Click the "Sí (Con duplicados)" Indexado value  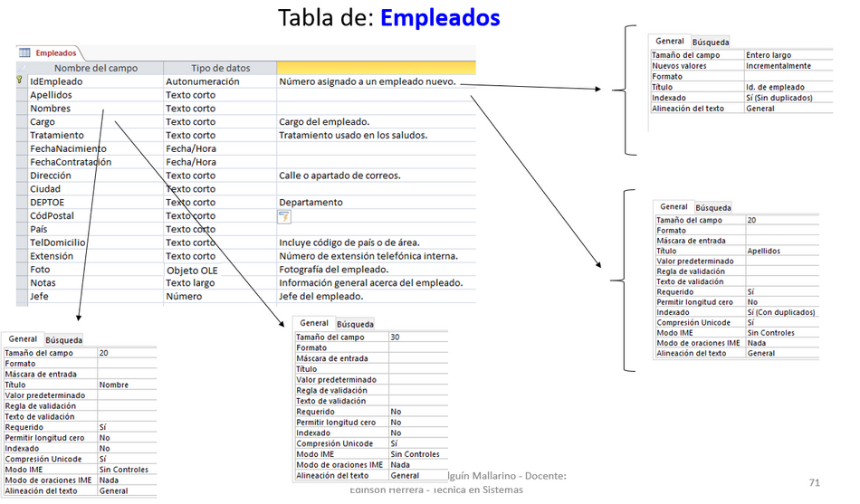(x=780, y=312)
